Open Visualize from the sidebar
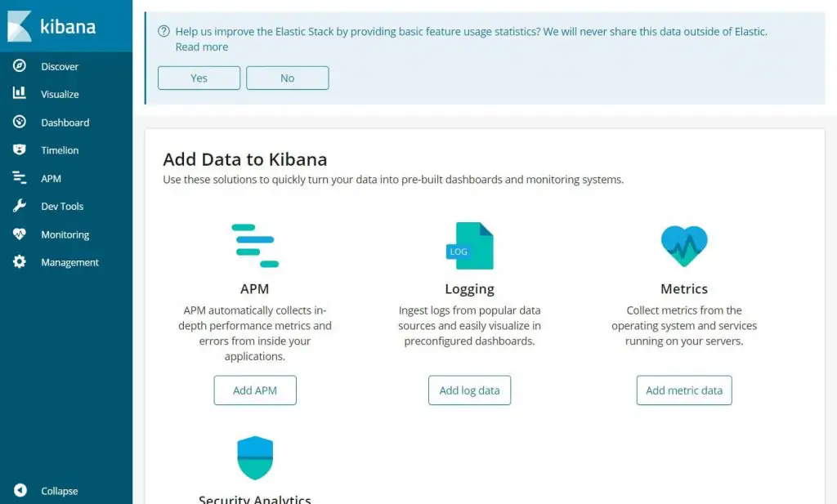Viewport: 837px width, 504px height. pos(60,95)
